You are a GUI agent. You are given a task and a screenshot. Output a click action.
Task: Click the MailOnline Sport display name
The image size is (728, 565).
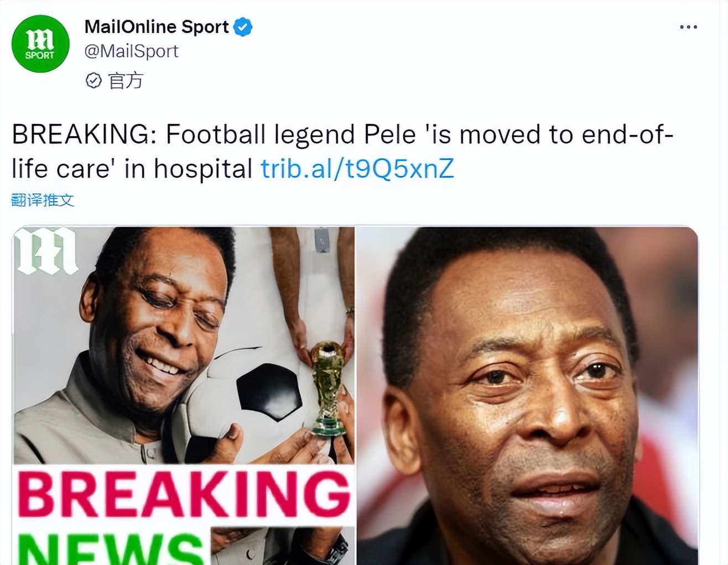157,27
